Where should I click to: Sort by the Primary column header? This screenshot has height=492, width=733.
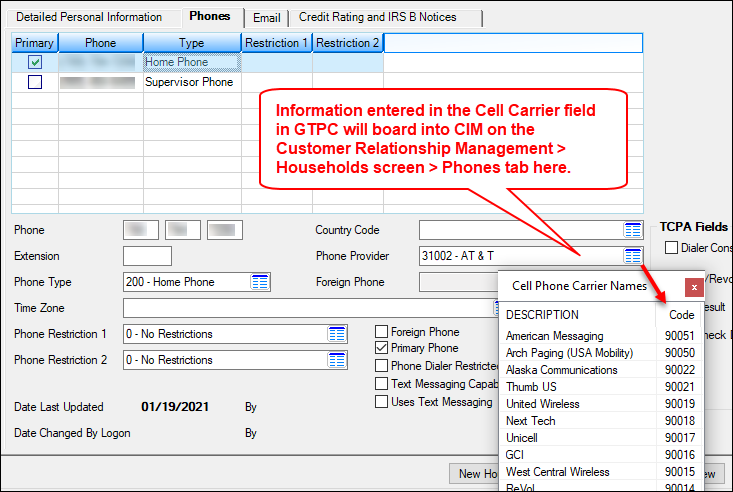[35, 43]
